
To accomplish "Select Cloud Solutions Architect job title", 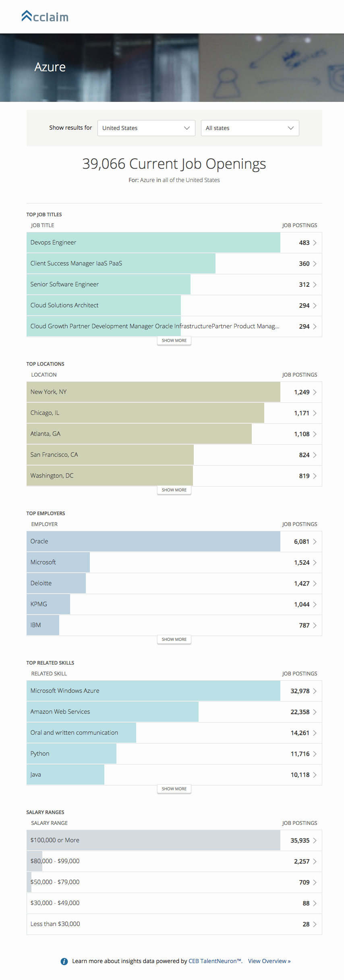I will [x=64, y=305].
